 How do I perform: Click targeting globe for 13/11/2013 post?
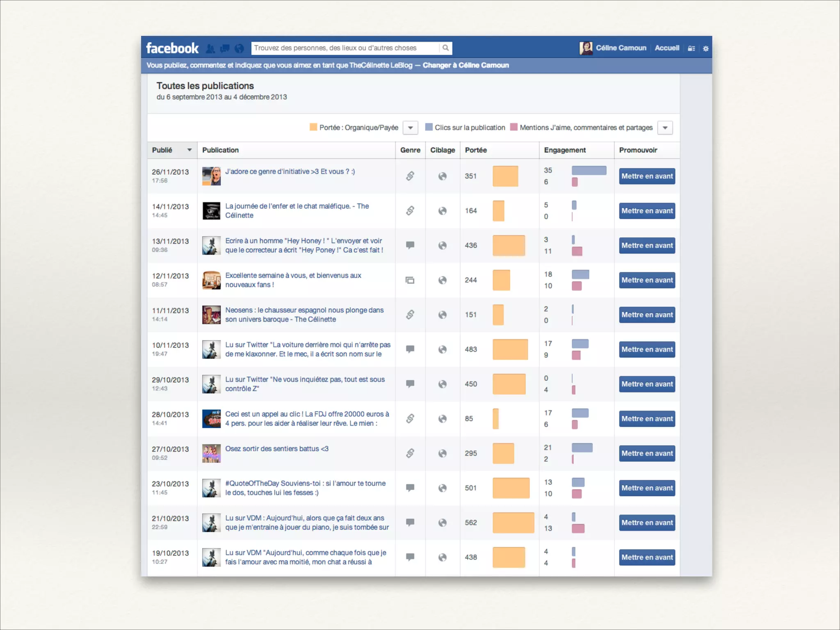tap(442, 245)
